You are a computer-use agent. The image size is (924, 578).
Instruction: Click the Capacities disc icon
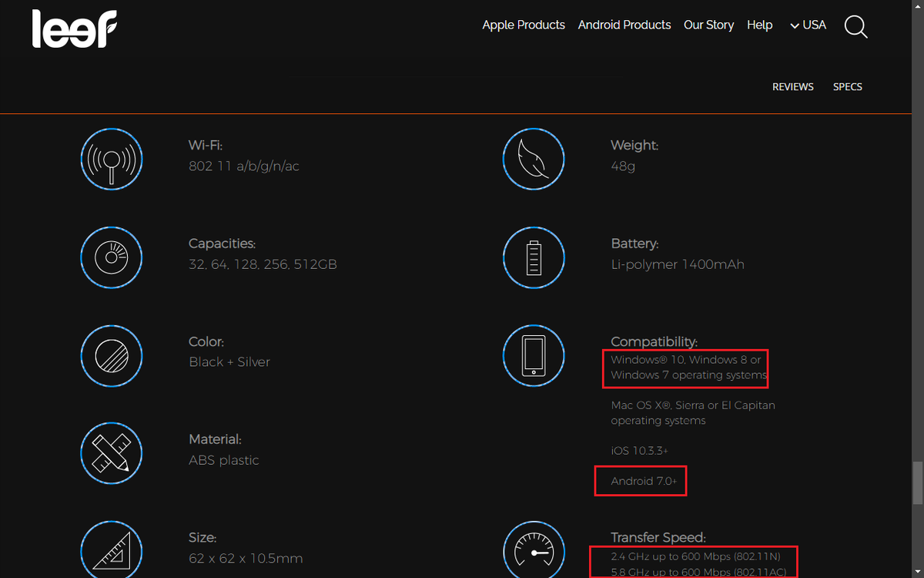(112, 257)
